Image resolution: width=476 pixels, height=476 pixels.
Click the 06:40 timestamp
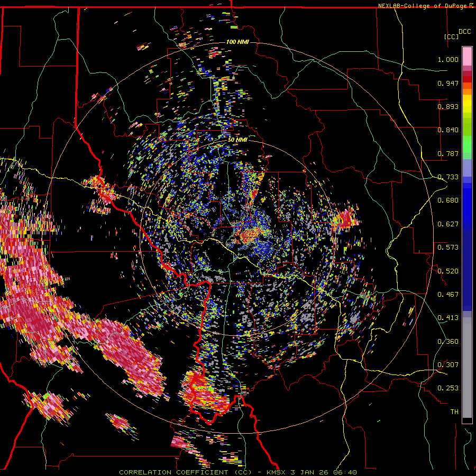[345, 472]
